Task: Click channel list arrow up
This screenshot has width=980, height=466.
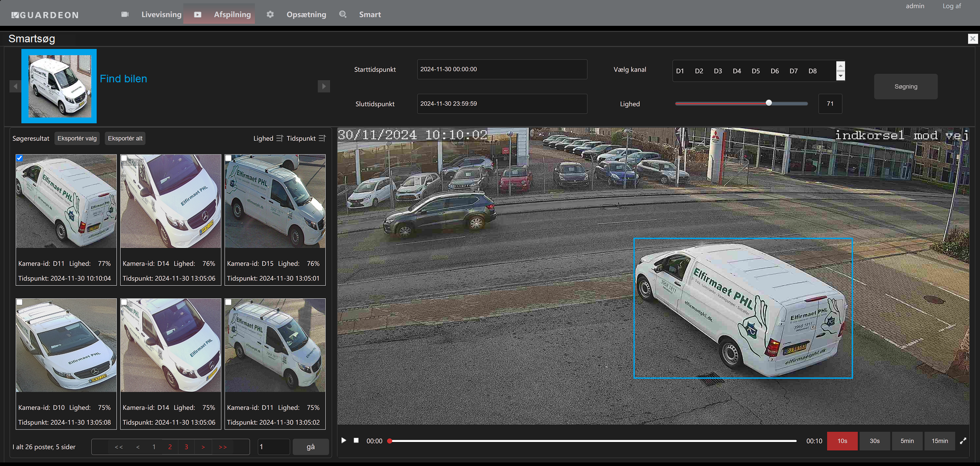Action: pos(841,66)
